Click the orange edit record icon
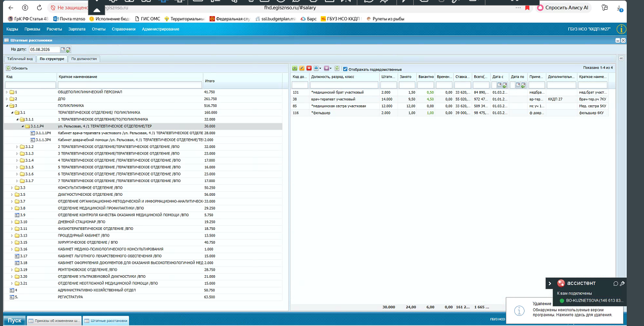The width and height of the screenshot is (644, 326). (x=302, y=68)
